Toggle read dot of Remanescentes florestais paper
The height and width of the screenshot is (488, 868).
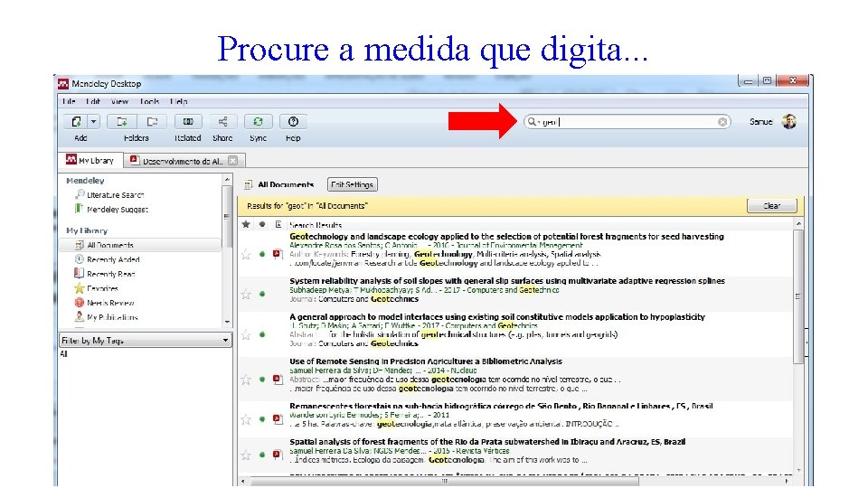(262, 419)
